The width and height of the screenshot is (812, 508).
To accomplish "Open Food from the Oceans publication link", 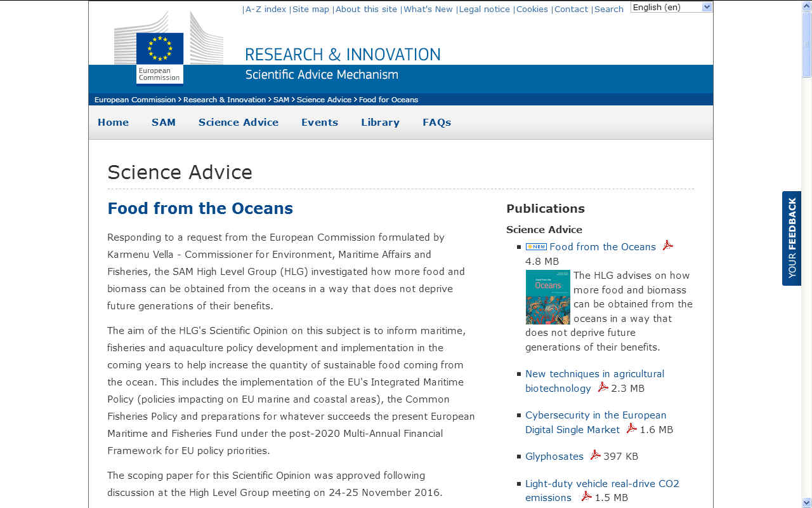I will click(603, 247).
